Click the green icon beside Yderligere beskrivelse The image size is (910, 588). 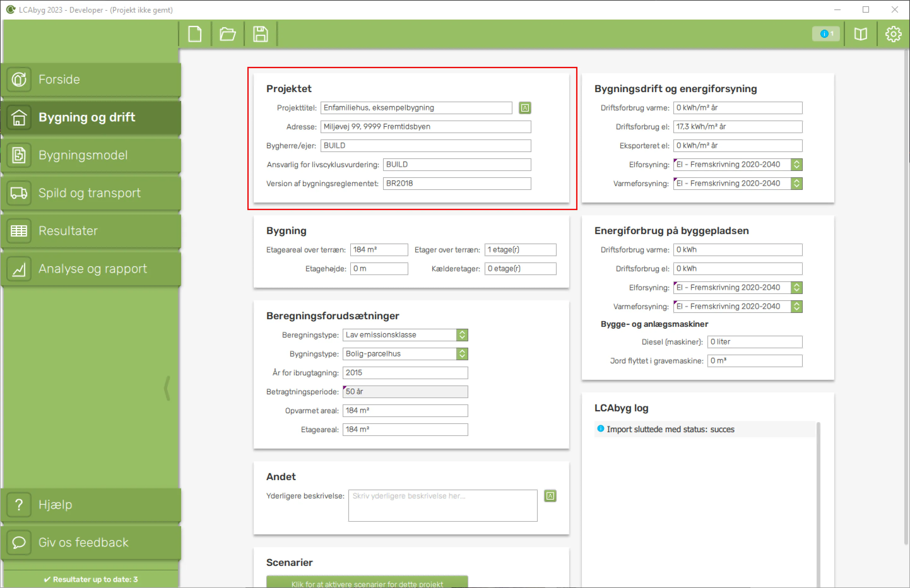(x=550, y=496)
